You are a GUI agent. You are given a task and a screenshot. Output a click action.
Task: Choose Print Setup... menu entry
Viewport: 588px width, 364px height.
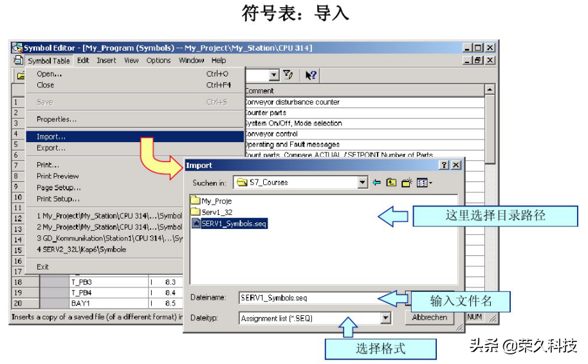pos(105,199)
